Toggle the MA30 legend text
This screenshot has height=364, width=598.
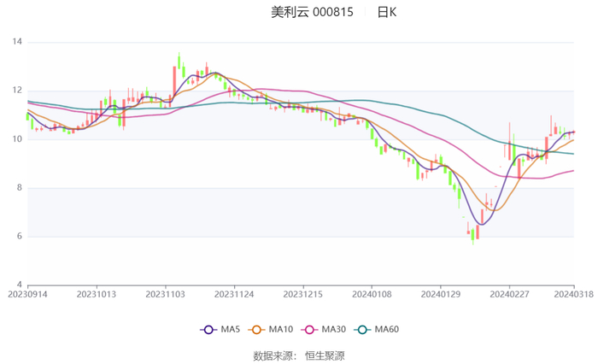[x=333, y=330]
